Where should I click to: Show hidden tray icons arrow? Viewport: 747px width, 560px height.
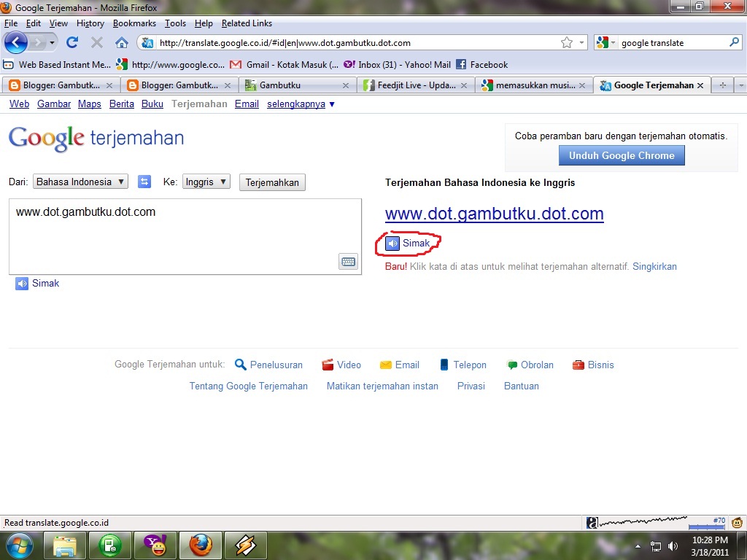pyautogui.click(x=638, y=546)
